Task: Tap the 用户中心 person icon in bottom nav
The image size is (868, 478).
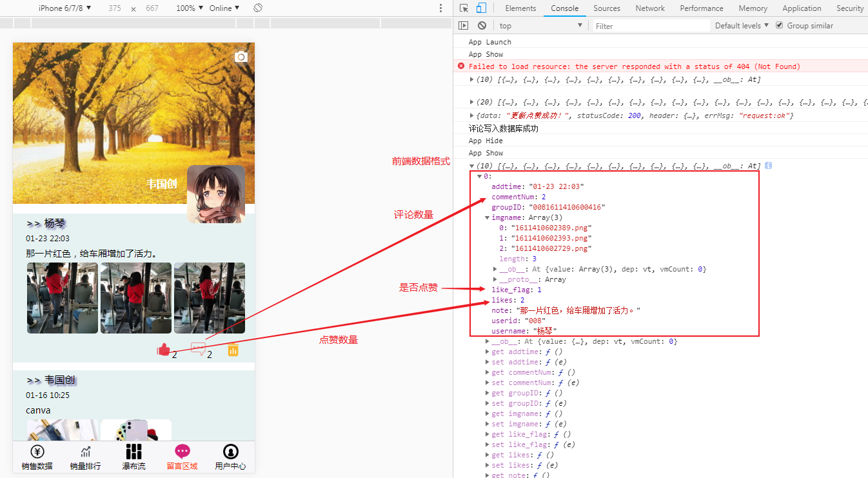Action: [230, 453]
